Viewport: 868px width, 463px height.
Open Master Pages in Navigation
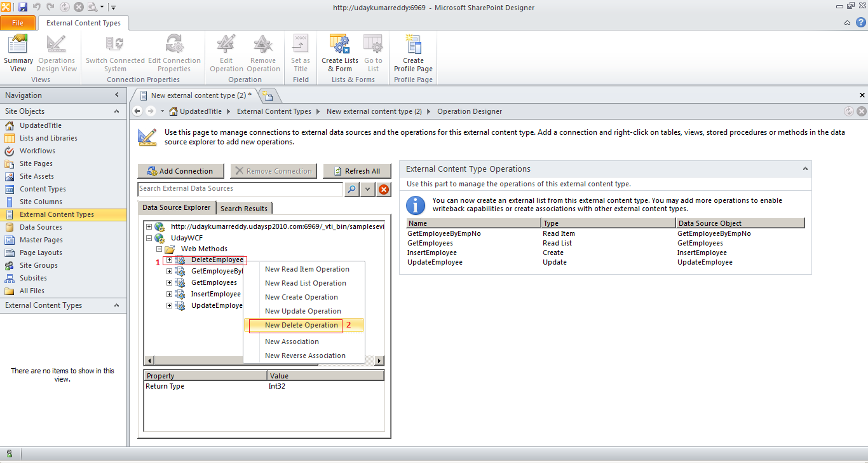click(41, 240)
